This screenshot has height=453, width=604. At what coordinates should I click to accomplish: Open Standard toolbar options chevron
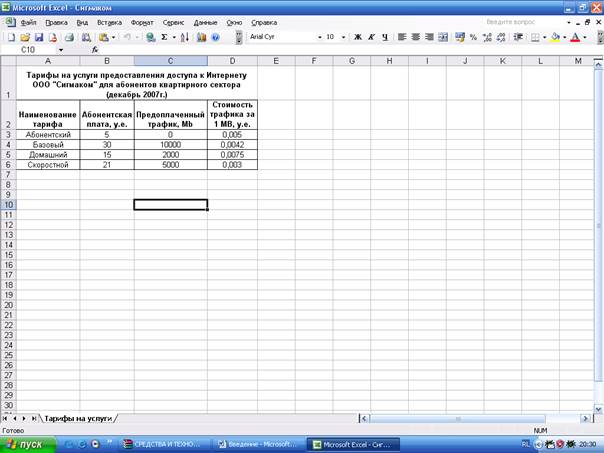coord(239,37)
